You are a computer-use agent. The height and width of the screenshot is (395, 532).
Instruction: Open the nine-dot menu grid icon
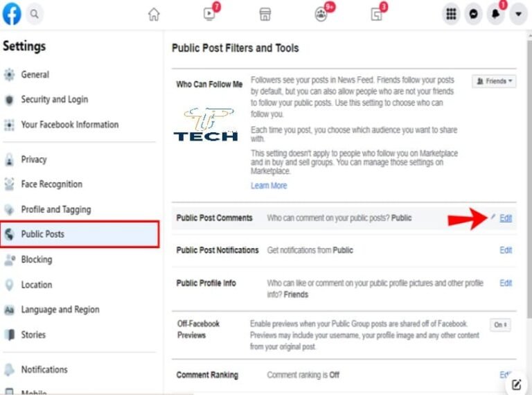point(451,14)
